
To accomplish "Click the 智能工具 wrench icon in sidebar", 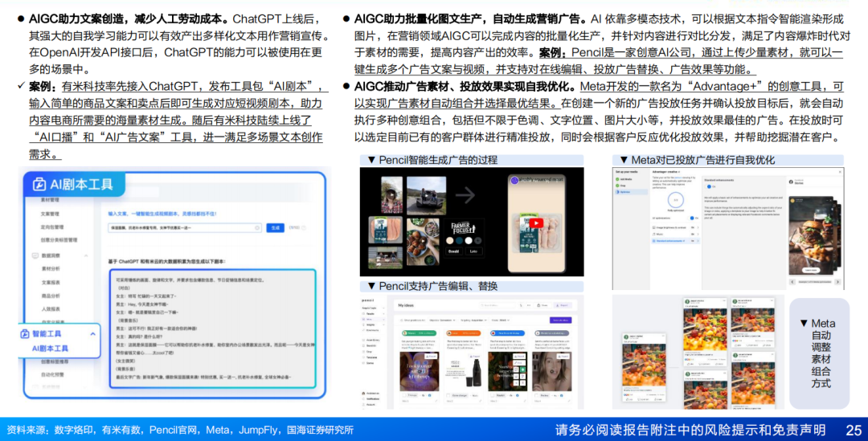I will [24, 333].
